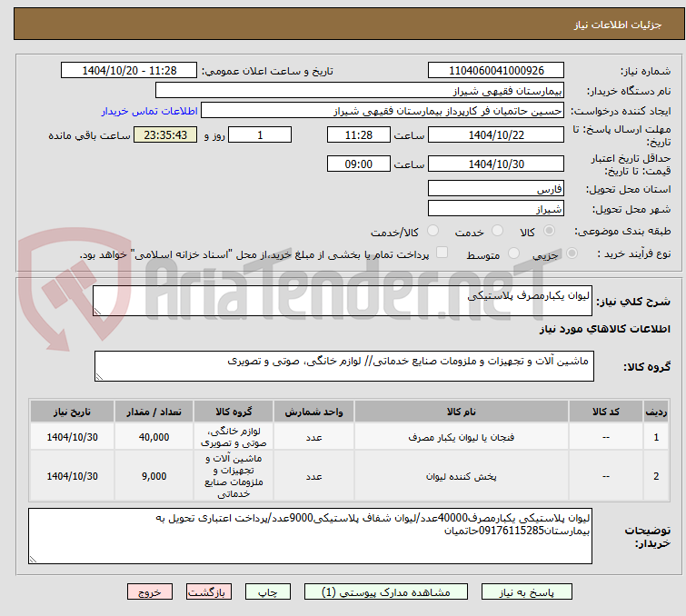This screenshot has height=616, width=686.
Task: Click the 'کد کالا' column header
Action: [x=605, y=412]
